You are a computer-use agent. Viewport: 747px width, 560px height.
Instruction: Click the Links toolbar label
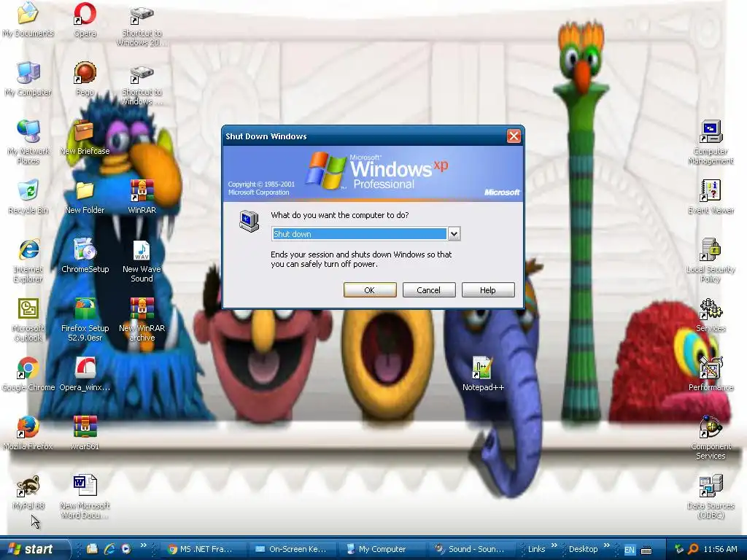536,549
